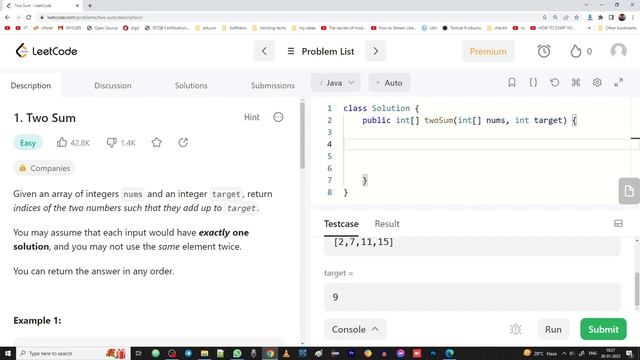Switch to the Description tab

(x=31, y=85)
